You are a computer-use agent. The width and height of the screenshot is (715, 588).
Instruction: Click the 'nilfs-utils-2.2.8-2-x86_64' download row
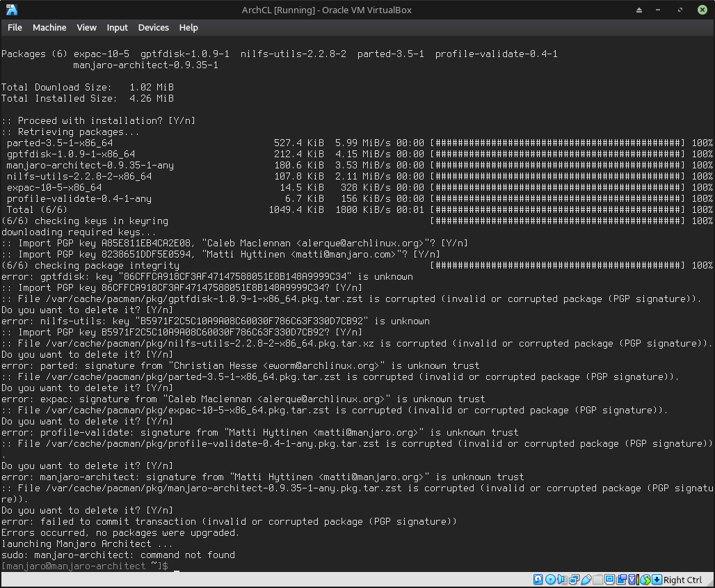[360, 176]
